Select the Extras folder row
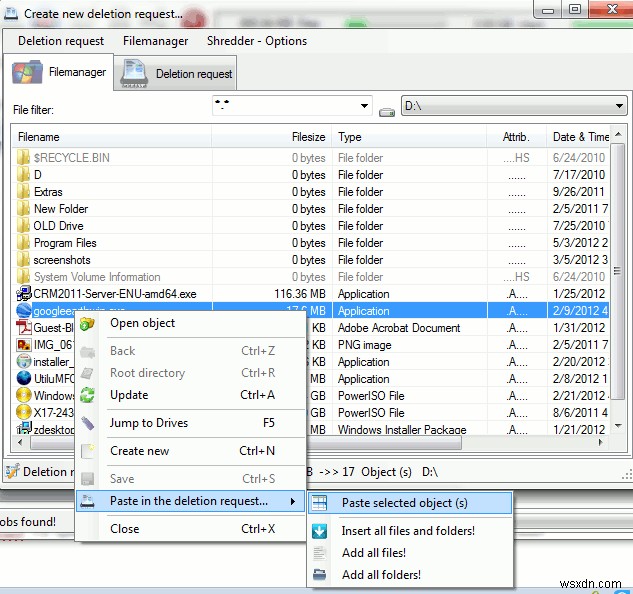The height and width of the screenshot is (594, 633). 310,192
